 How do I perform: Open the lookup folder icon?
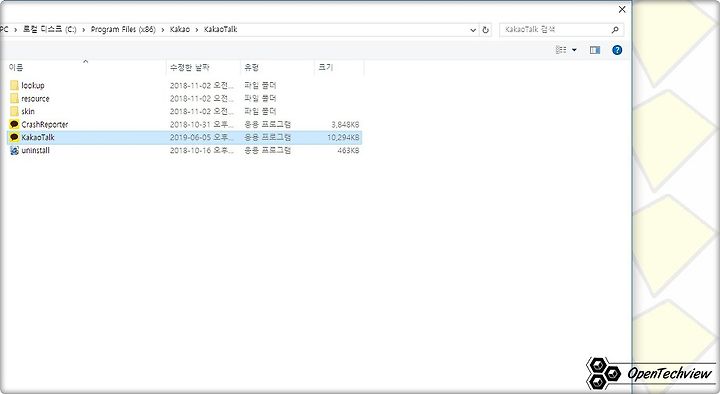click(14, 85)
